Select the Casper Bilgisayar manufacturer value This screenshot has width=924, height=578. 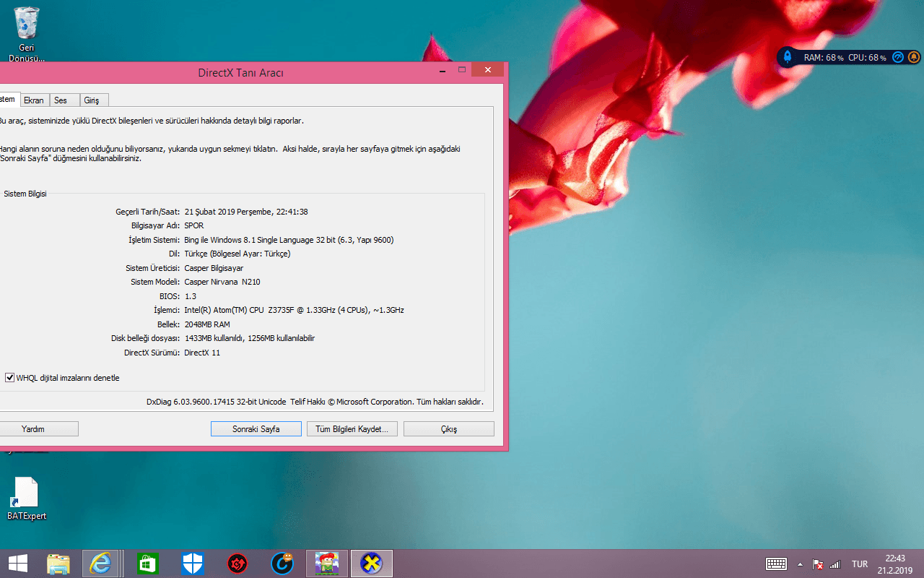point(214,268)
